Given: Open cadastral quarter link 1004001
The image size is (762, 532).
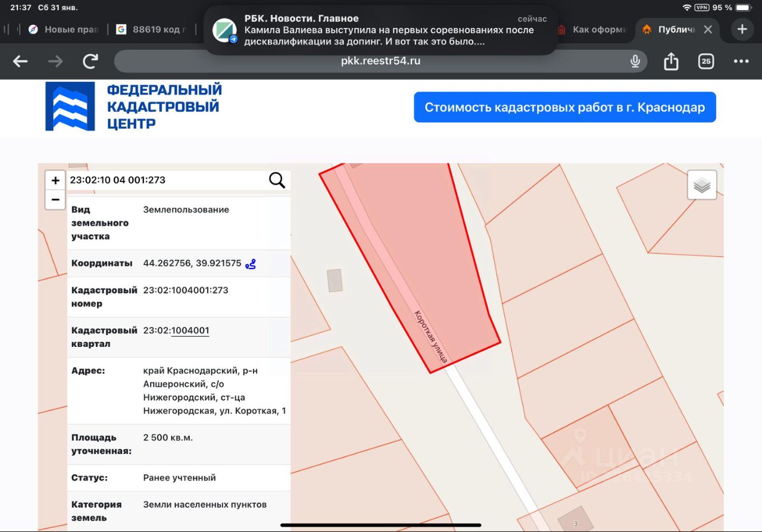Looking at the screenshot, I should [x=190, y=331].
